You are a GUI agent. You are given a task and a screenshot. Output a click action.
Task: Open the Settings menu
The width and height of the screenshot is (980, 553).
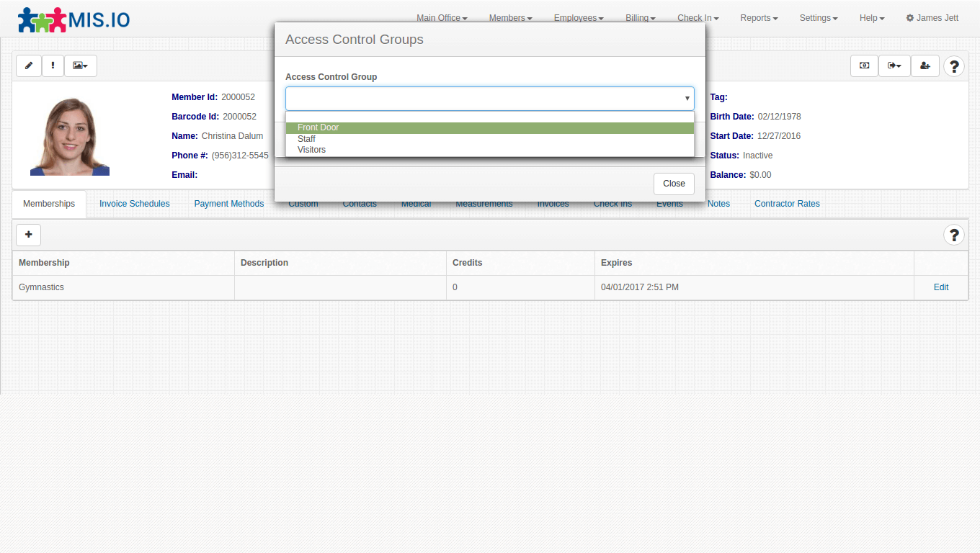pos(818,18)
